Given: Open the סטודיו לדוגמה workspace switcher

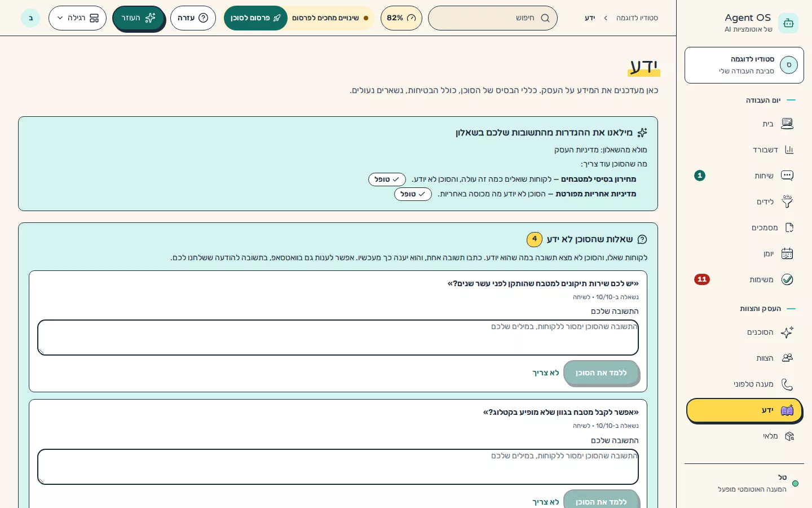Looking at the screenshot, I should coord(744,65).
